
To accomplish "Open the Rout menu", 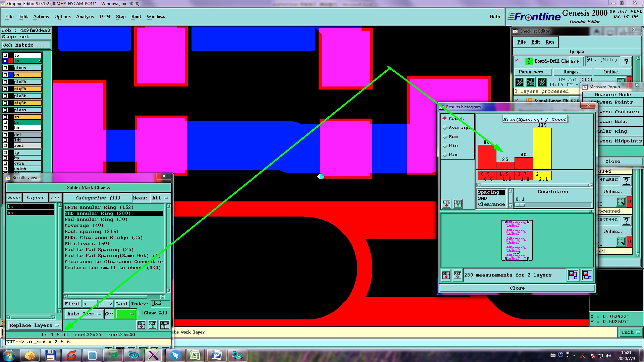I will 136,16.
